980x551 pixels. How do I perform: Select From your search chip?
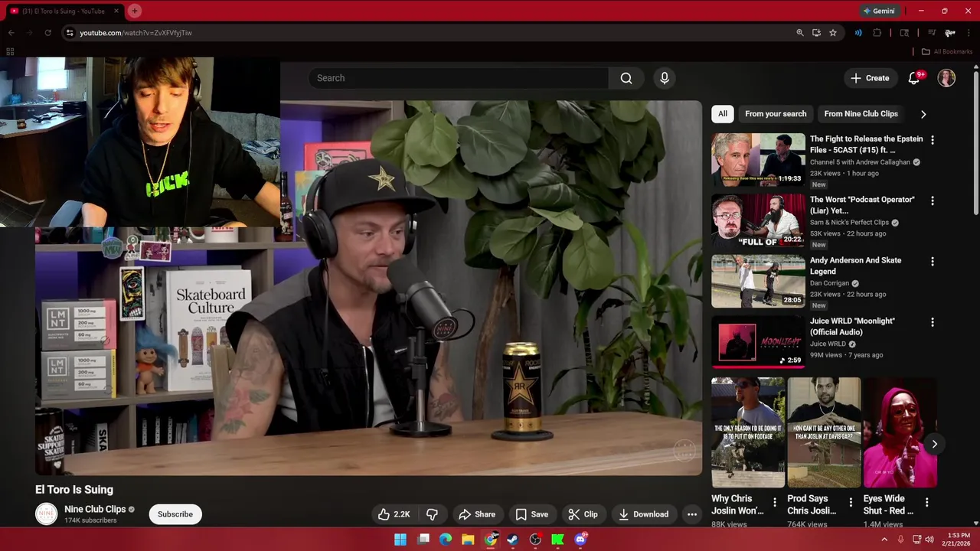[x=776, y=114]
